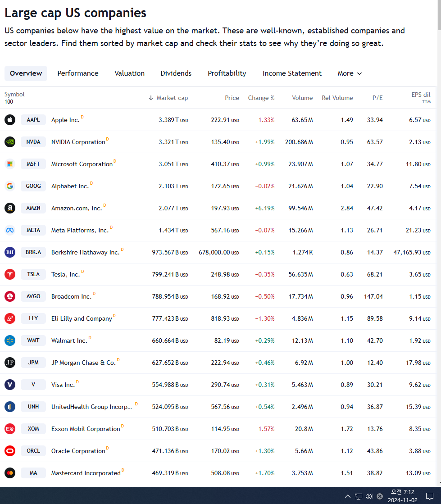Click the 200.686 M volume for NVIDIA
Viewport: 441px width, 504px height.
(x=299, y=142)
